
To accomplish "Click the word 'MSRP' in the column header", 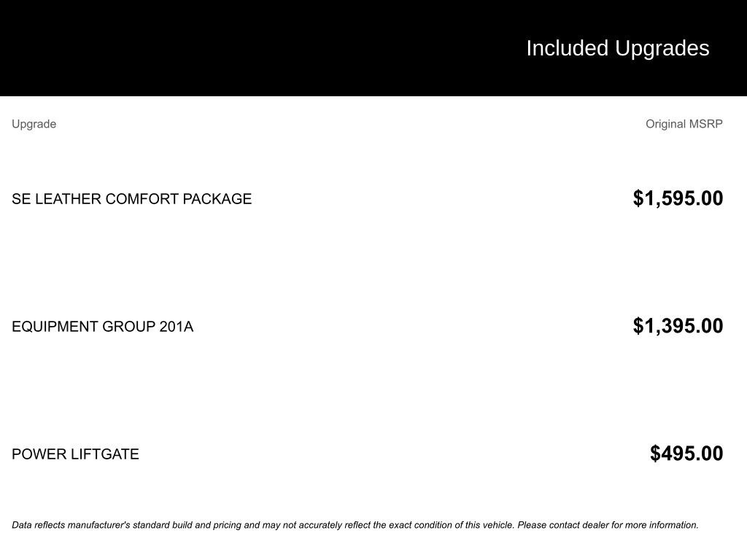I will 705,124.
